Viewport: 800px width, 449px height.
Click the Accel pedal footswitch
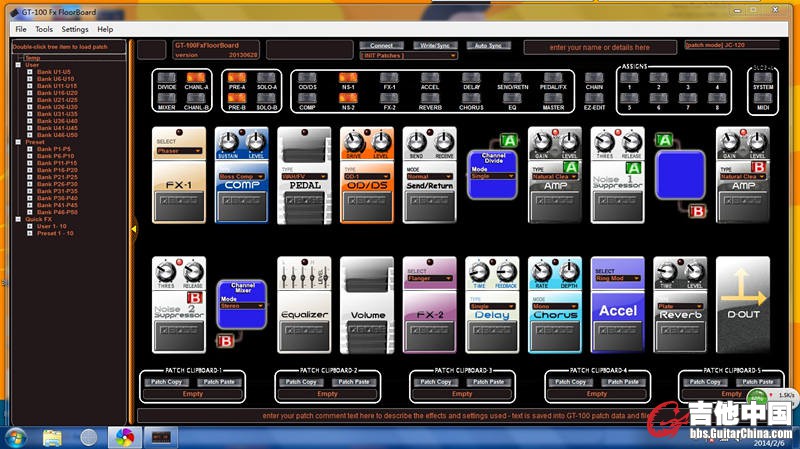[x=617, y=335]
